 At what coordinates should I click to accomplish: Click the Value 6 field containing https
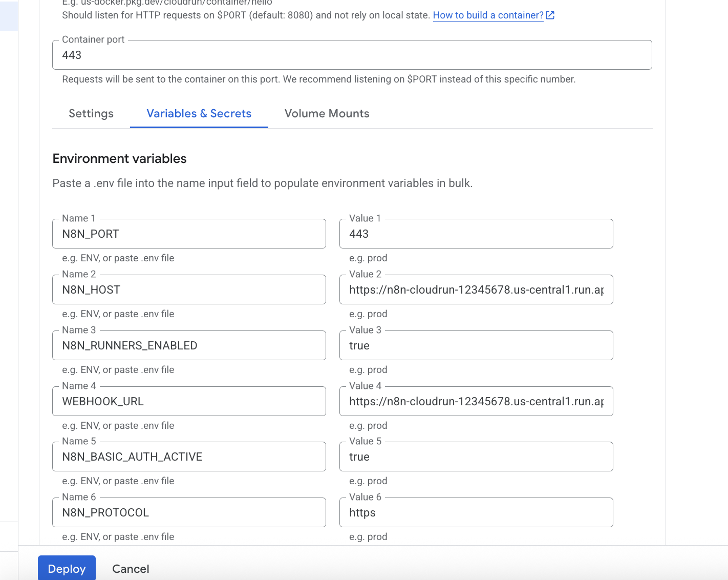476,512
